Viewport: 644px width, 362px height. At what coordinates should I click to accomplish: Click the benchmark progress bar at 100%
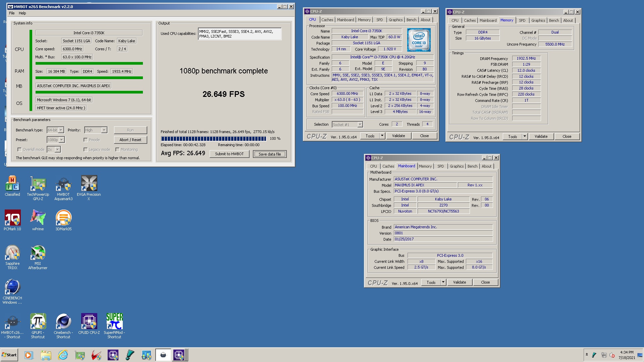pyautogui.click(x=214, y=138)
